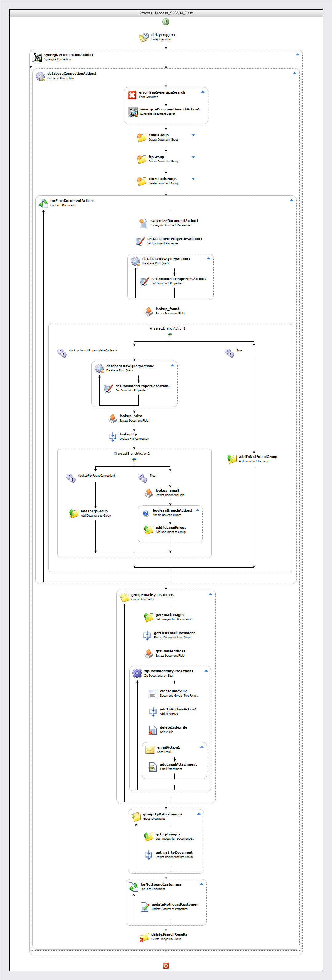Screen dimensions: 332x980
Task: Select the forEachDocumentAction1 loop icon
Action: click(43, 203)
